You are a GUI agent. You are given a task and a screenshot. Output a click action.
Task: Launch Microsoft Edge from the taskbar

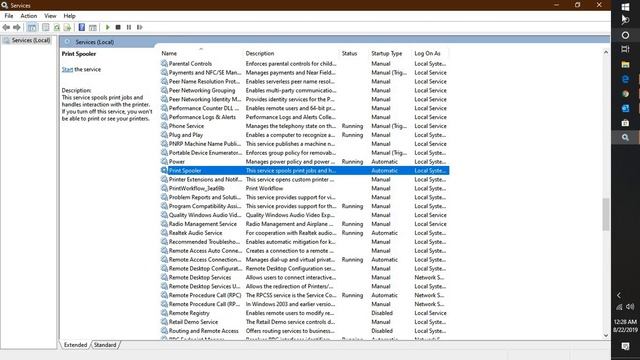point(625,79)
